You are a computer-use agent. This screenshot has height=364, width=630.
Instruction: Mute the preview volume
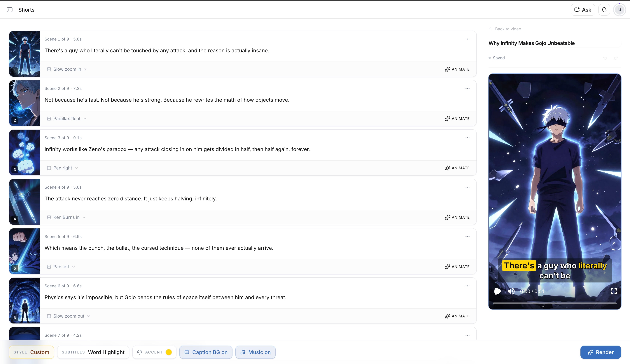(511, 291)
